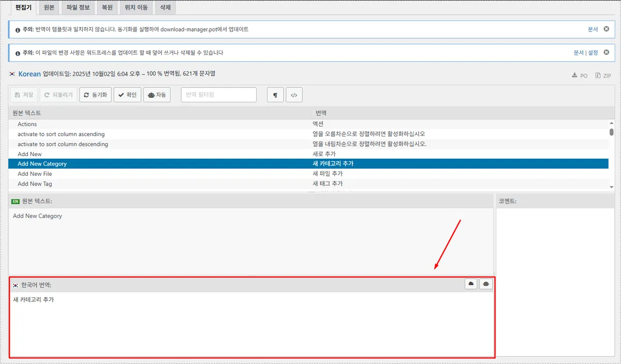Screen dimensions: 621x364
Task: Switch to the 복원 tab
Action: tap(107, 7)
